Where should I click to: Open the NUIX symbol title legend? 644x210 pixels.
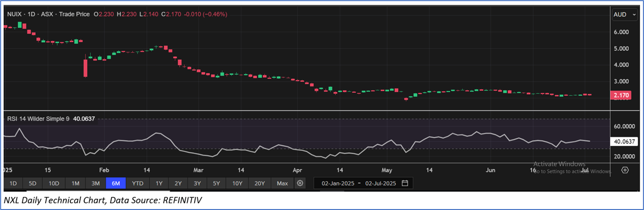(x=48, y=14)
